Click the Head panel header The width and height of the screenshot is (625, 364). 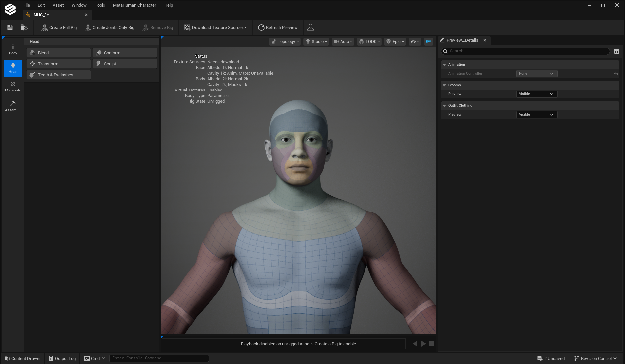(92, 42)
